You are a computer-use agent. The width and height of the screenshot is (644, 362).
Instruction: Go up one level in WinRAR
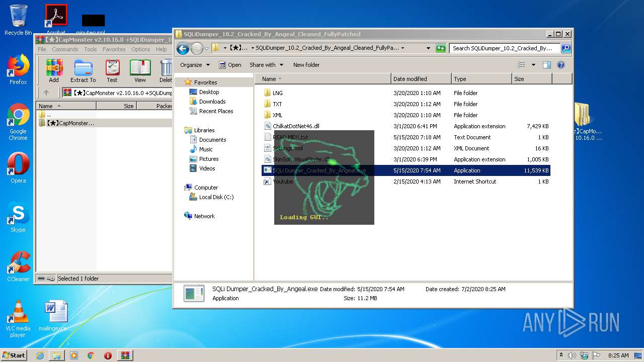coord(46,93)
